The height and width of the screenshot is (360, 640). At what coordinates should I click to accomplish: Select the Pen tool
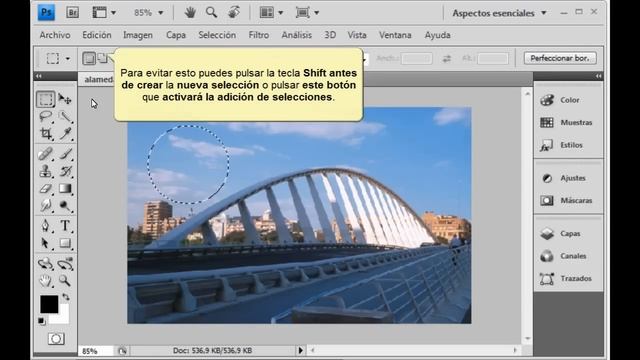45,226
